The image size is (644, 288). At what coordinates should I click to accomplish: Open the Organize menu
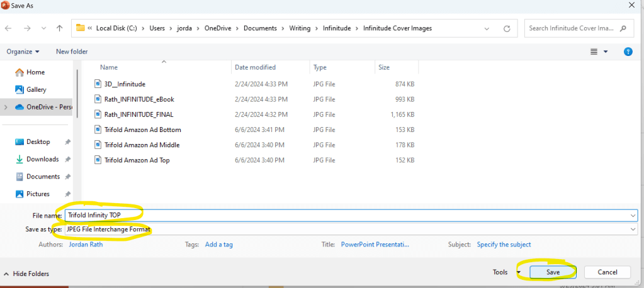pyautogui.click(x=23, y=52)
